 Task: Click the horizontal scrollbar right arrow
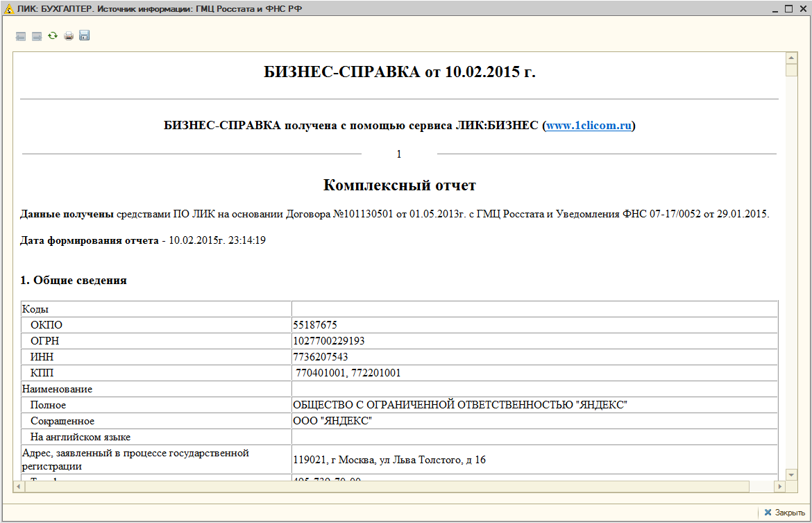tap(778, 486)
